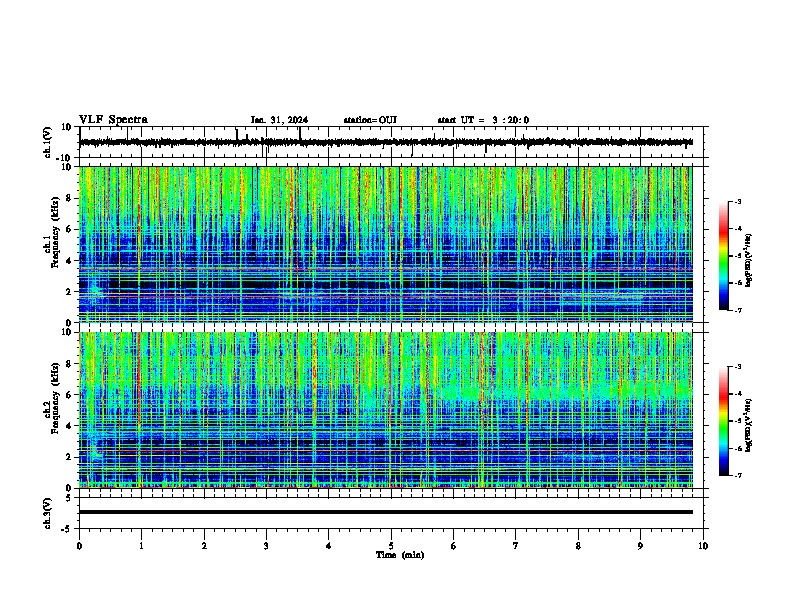Click tick label 8 on the Time axis

point(578,546)
